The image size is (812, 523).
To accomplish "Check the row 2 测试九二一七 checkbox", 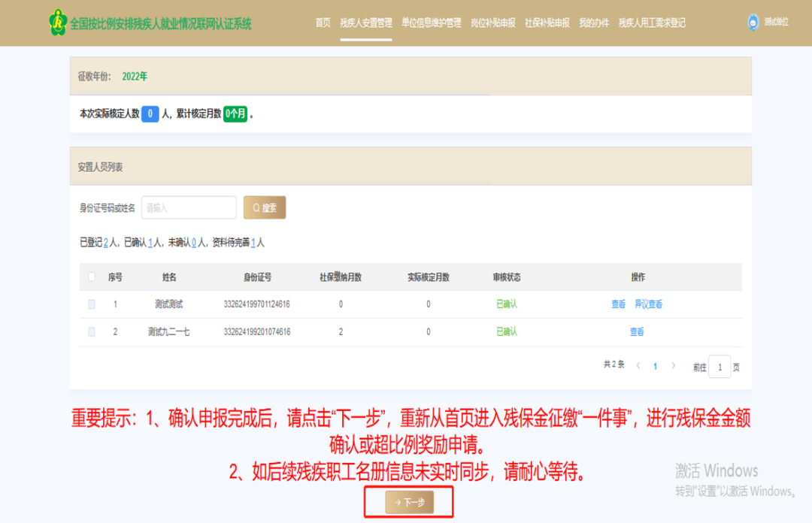I will tap(92, 331).
